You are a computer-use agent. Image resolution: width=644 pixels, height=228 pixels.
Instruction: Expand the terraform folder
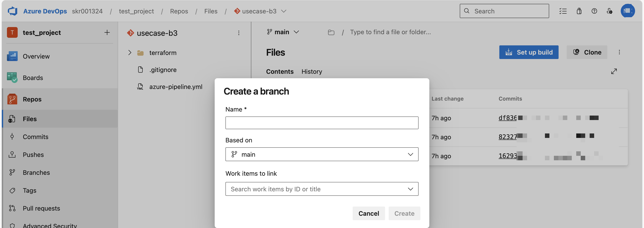[x=129, y=53]
